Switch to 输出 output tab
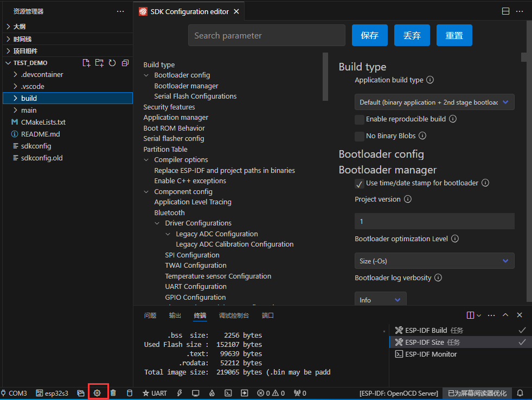 [x=175, y=315]
